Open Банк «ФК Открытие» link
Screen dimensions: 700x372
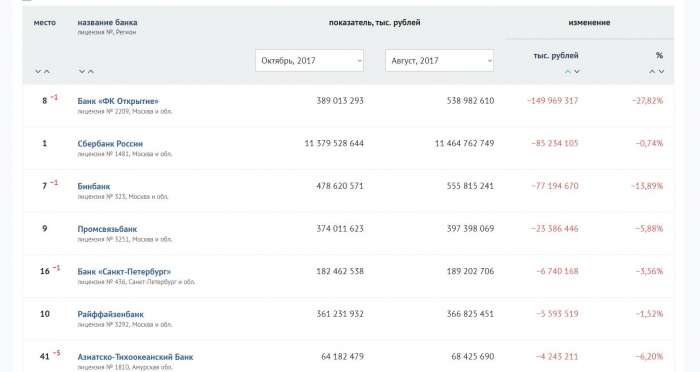pyautogui.click(x=118, y=101)
